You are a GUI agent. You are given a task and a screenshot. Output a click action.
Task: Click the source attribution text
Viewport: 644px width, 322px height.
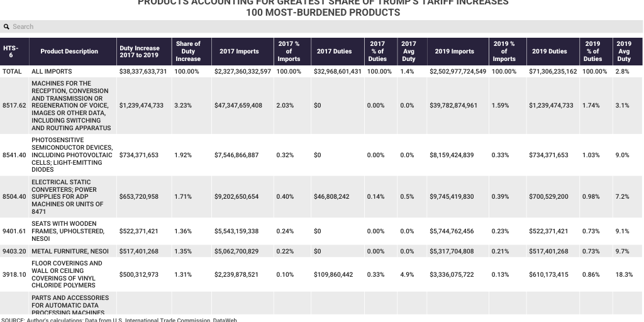[x=119, y=319]
